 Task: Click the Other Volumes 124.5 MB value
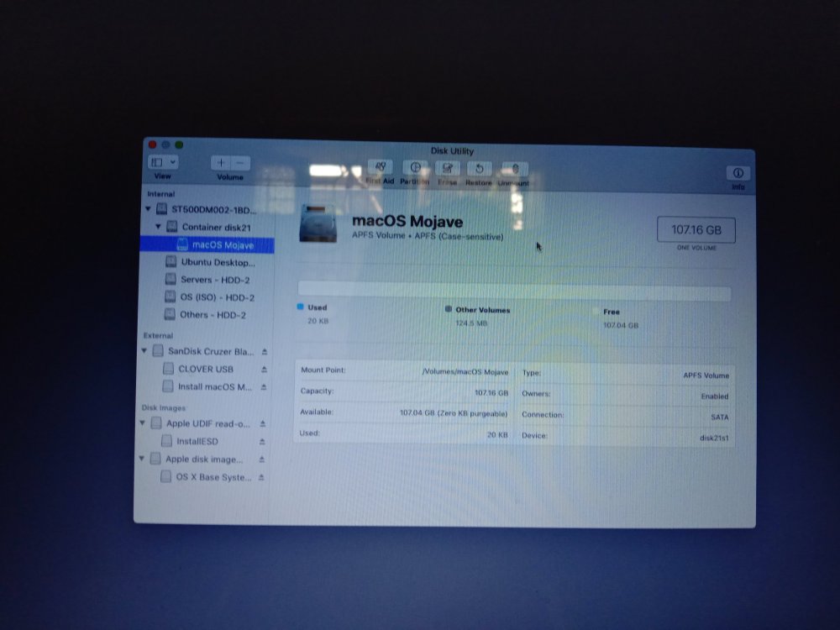[x=471, y=323]
